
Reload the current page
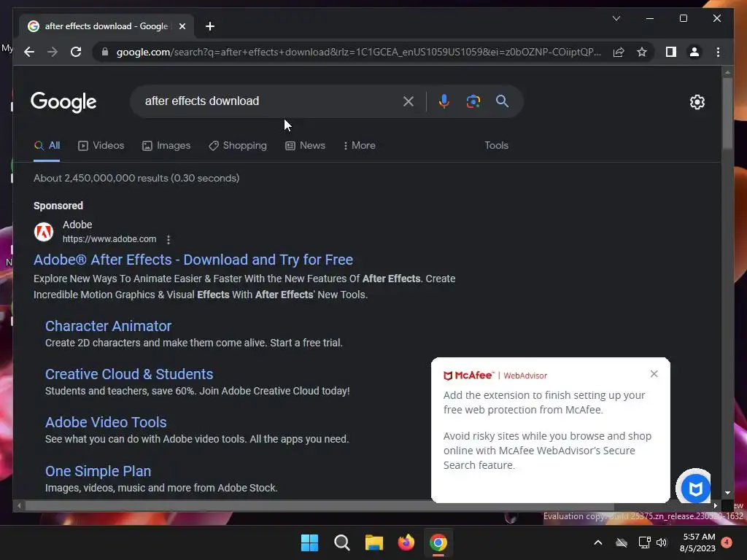(x=76, y=52)
